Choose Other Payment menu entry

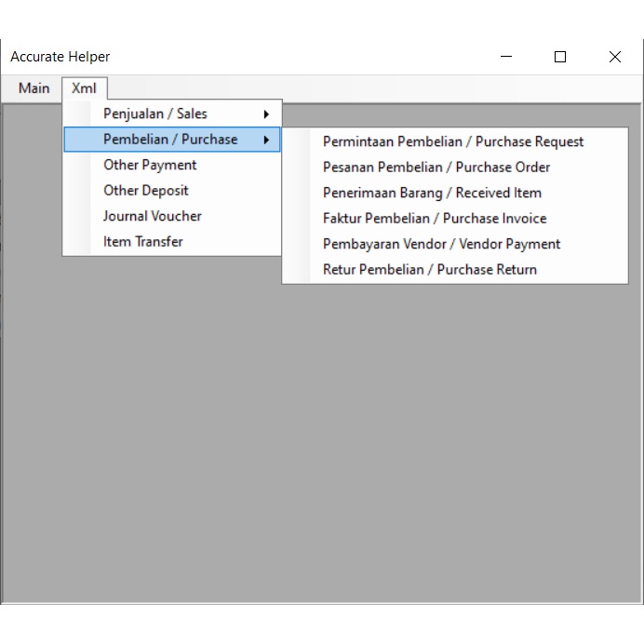(172, 165)
